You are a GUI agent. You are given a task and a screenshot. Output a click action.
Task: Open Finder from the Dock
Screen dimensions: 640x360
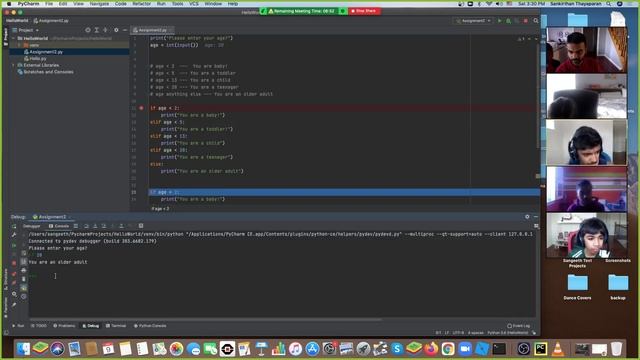23,349
